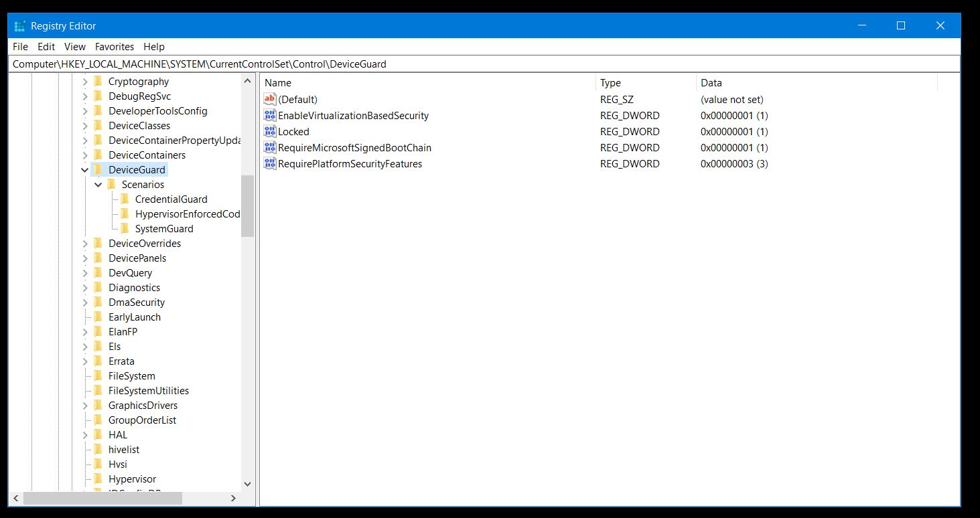
Task: Click the CredentialGuard folder icon
Action: click(x=125, y=199)
